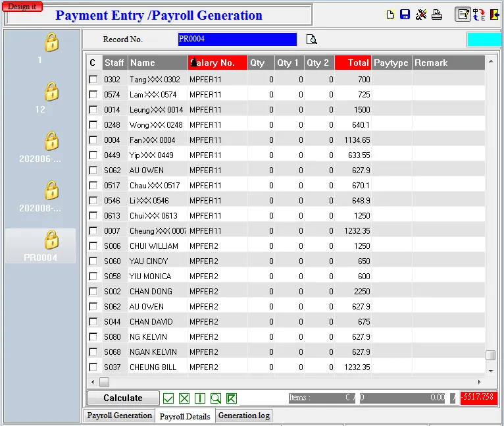Click green uncheck-all X icon
This screenshot has width=504, height=426.
point(184,398)
